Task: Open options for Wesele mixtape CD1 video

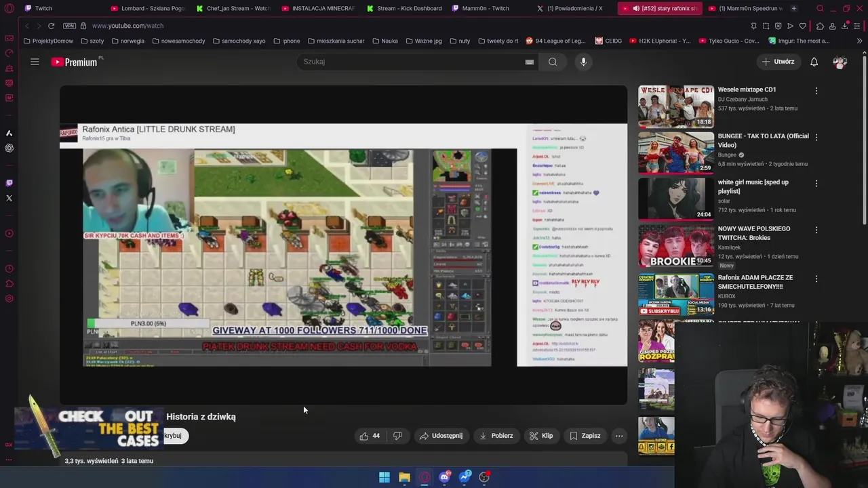Action: pyautogui.click(x=816, y=90)
